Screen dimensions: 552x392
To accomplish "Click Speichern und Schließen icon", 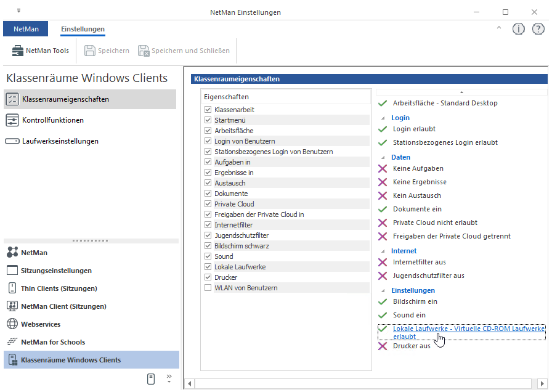I will click(144, 51).
